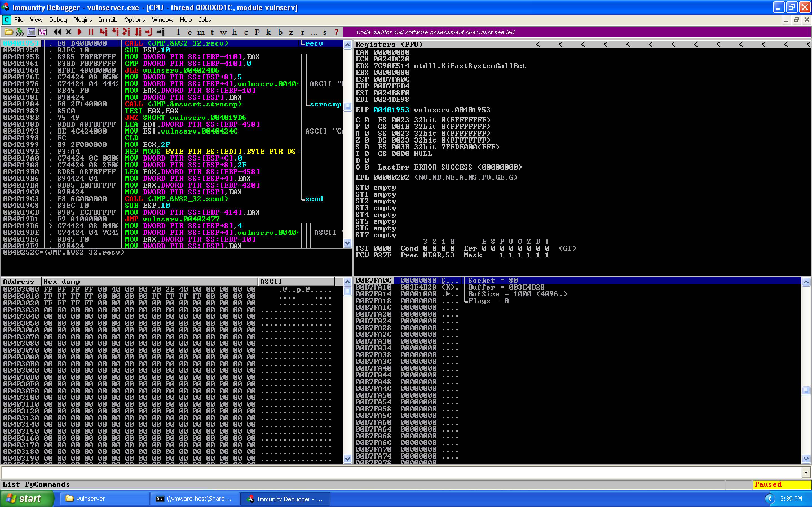The height and width of the screenshot is (507, 812).
Task: Click the Registers (FPU) header button
Action: (x=389, y=44)
